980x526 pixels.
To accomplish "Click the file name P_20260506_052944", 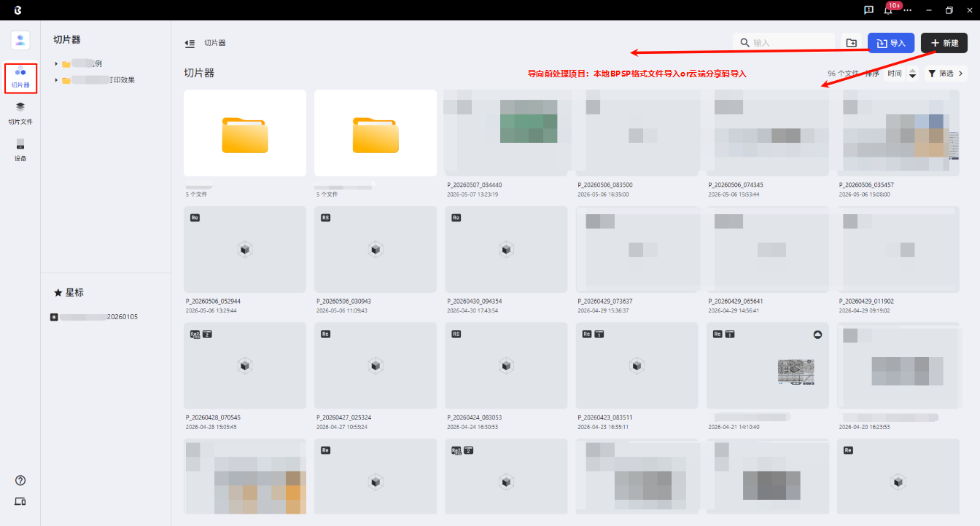I will click(213, 301).
